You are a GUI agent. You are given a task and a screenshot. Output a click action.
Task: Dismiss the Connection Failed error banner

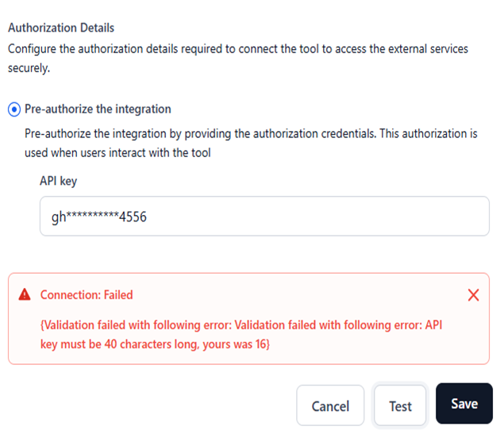coord(473,295)
